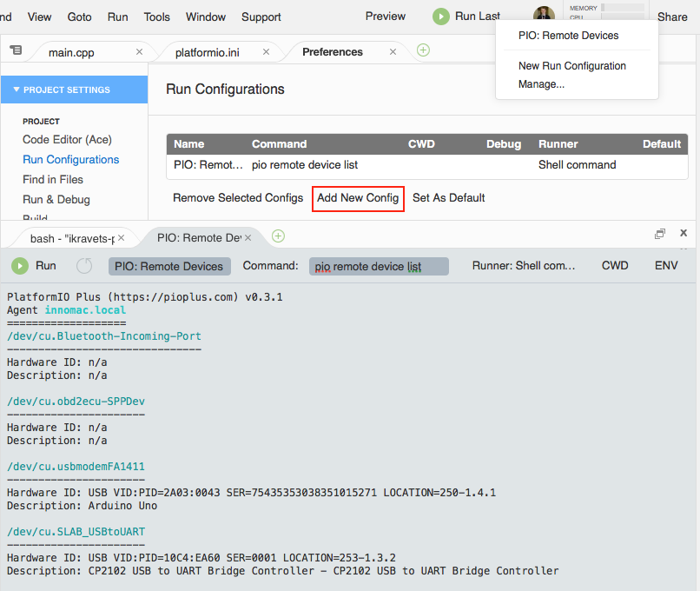This screenshot has height=591, width=700.
Task: Click the 'pio remote device list' table cell
Action: (x=305, y=165)
